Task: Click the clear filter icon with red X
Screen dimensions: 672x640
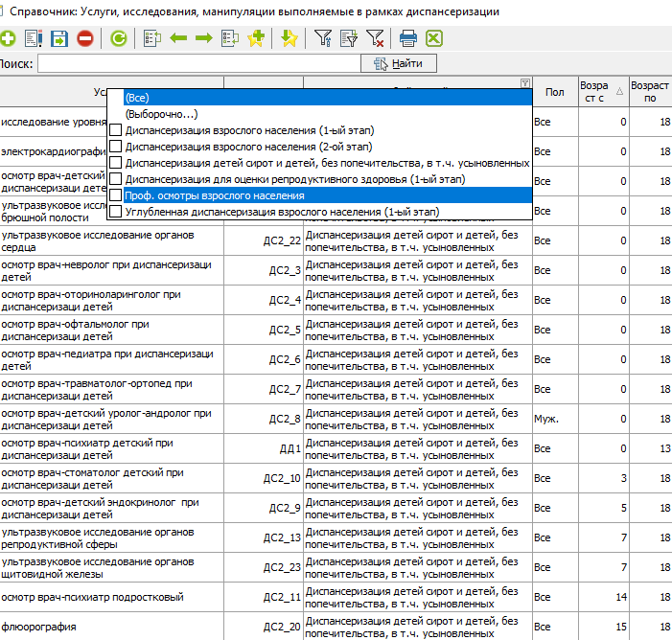Action: [375, 38]
